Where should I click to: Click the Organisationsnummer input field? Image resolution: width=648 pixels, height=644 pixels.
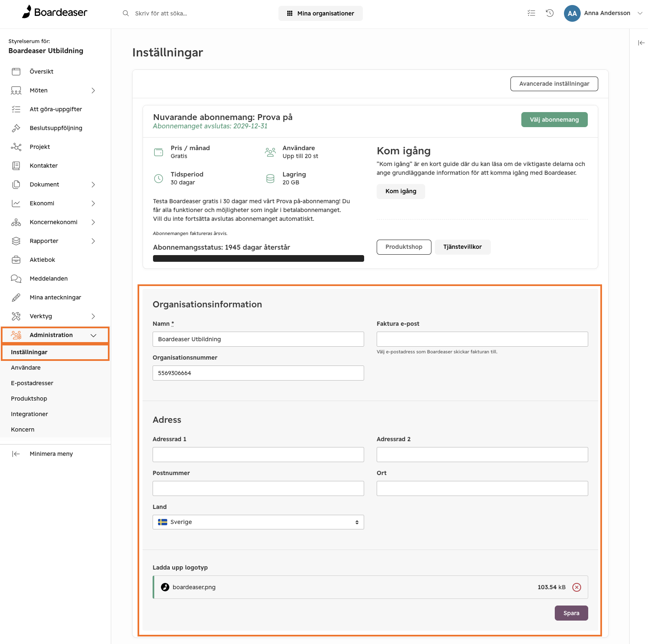[258, 373]
